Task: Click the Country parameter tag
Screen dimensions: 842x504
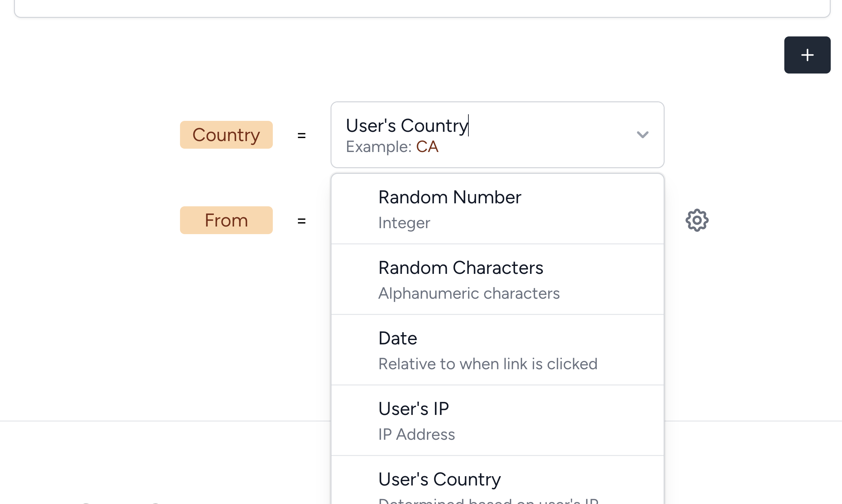Action: [226, 135]
